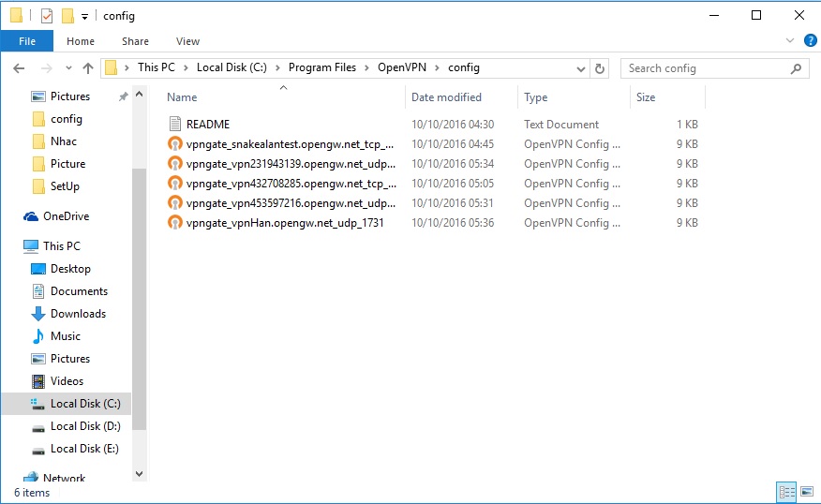
Task: Open the Home ribbon tab
Action: point(80,41)
